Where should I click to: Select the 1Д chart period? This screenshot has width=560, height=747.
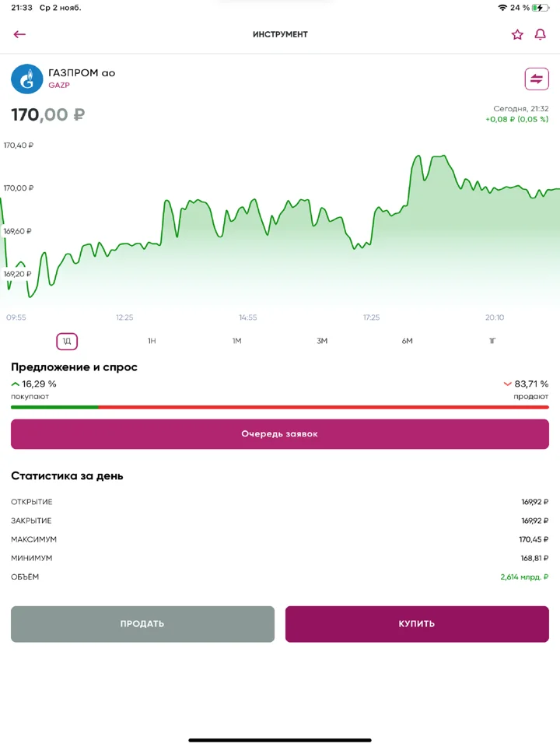pos(67,341)
